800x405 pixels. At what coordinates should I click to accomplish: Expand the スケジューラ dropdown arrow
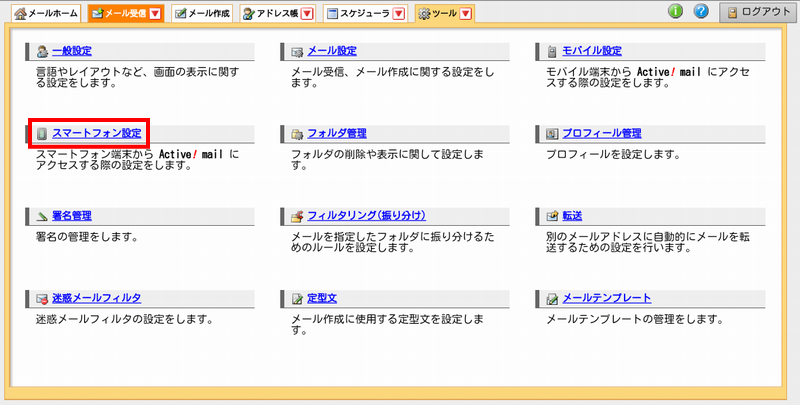click(398, 14)
